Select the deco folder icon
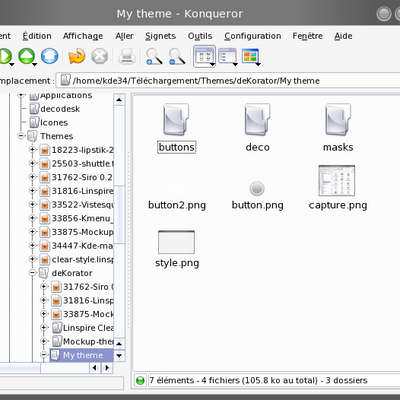The width and height of the screenshot is (400, 400). point(257,119)
